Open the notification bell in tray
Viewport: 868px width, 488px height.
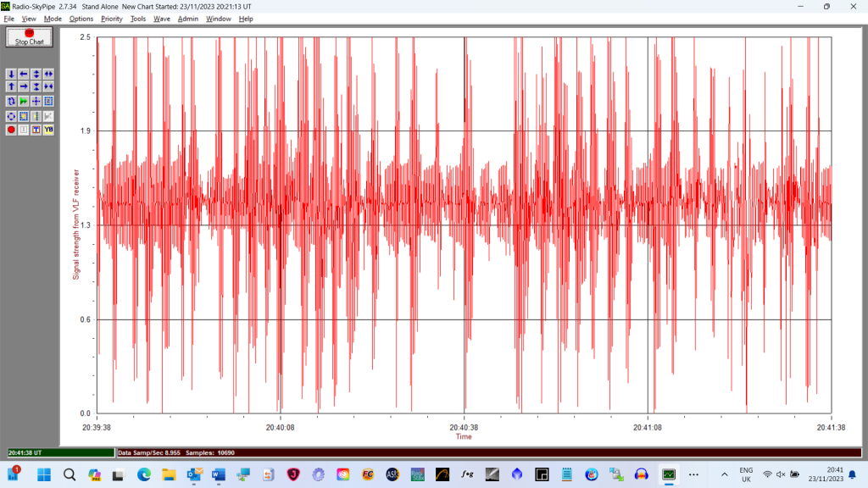[853, 474]
